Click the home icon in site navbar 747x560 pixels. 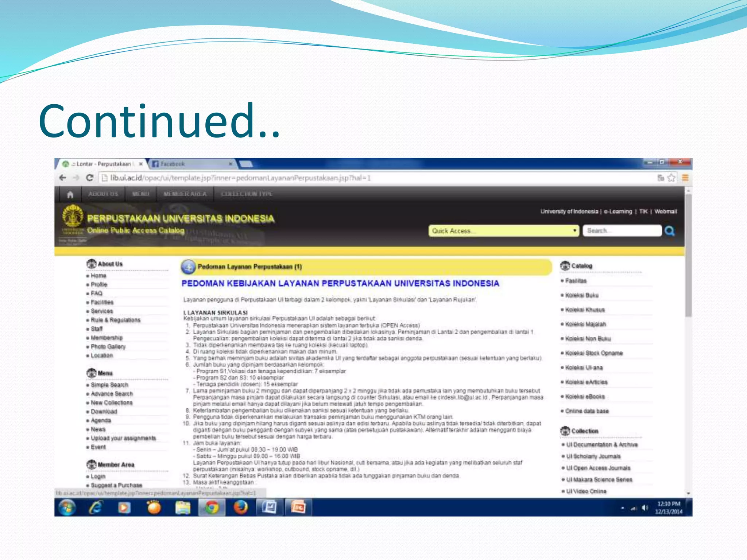pyautogui.click(x=70, y=194)
